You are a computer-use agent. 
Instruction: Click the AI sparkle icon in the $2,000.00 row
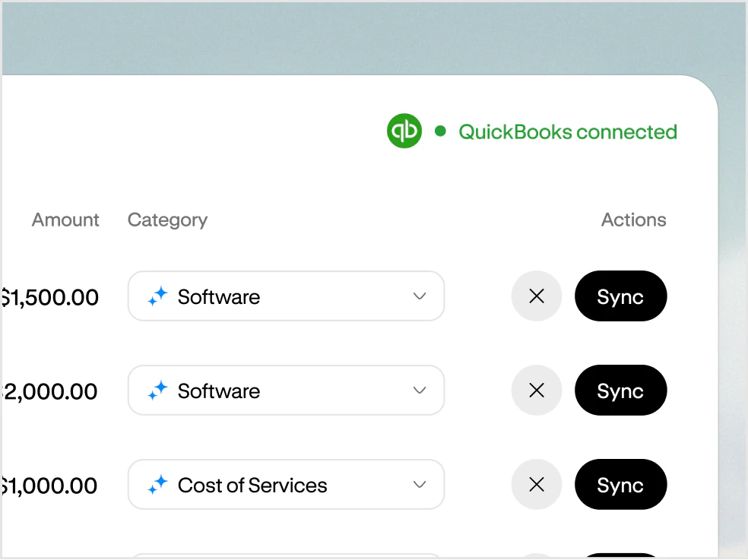pos(157,391)
